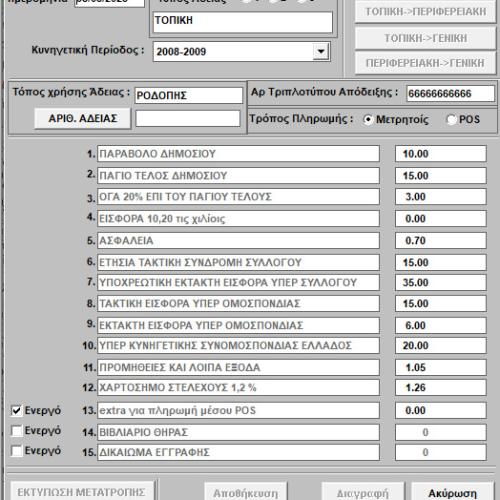Click the amount field of row 2
Image resolution: width=500 pixels, height=500 pixels.
pyautogui.click(x=441, y=176)
